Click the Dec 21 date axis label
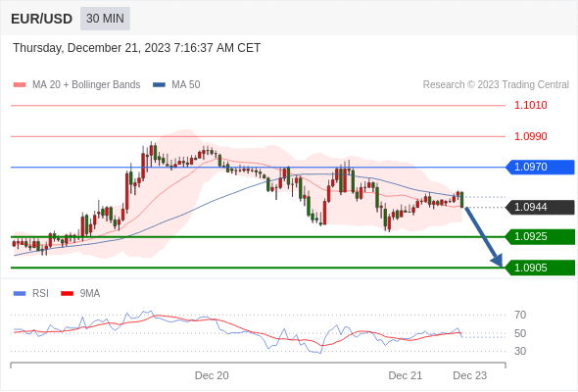The width and height of the screenshot is (578, 392). (406, 375)
